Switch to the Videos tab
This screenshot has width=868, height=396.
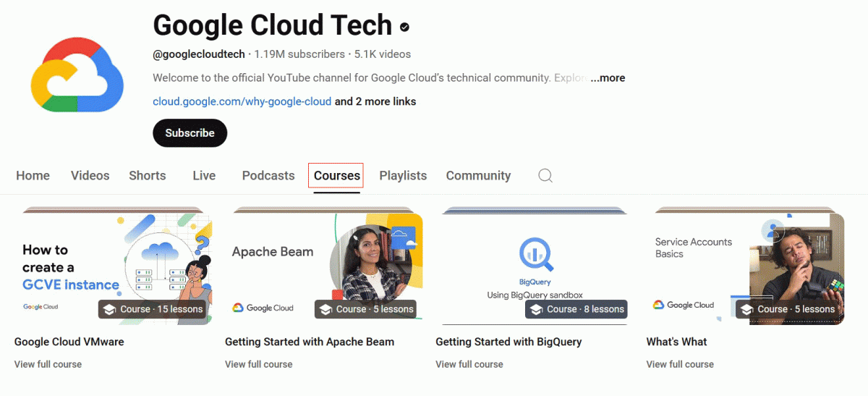click(90, 175)
